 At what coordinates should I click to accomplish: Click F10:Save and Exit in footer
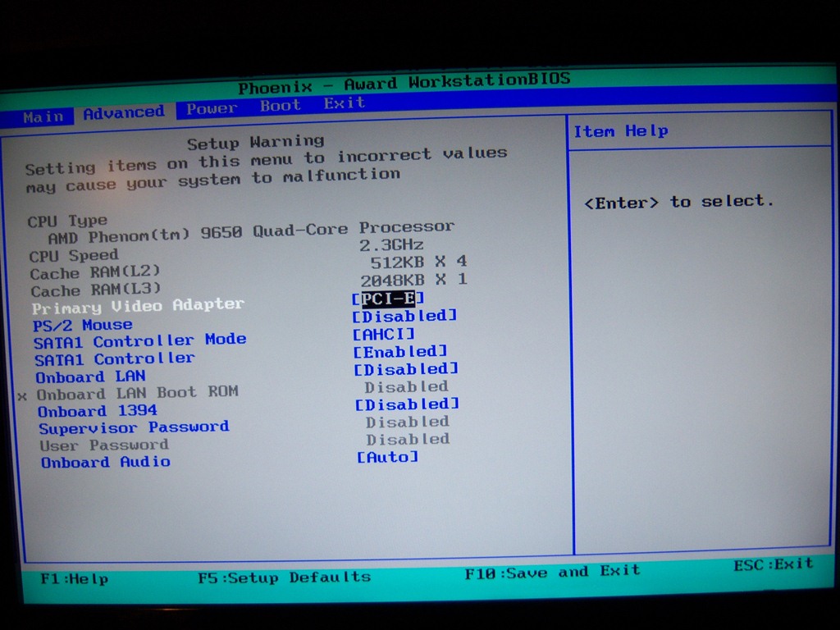tap(553, 572)
